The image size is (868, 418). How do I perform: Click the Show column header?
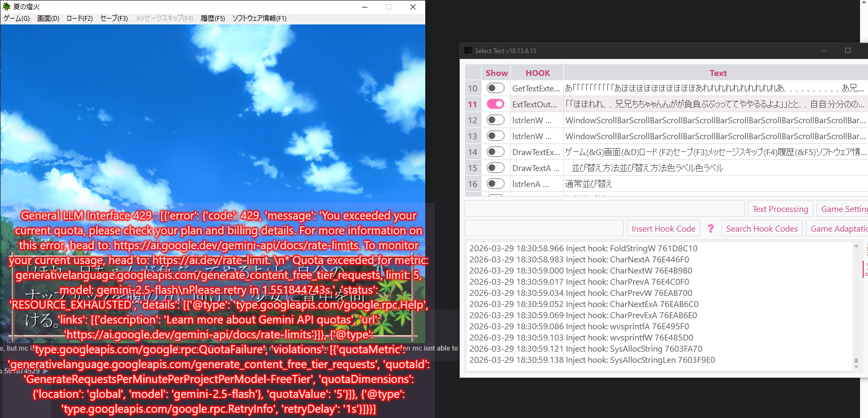coord(496,73)
